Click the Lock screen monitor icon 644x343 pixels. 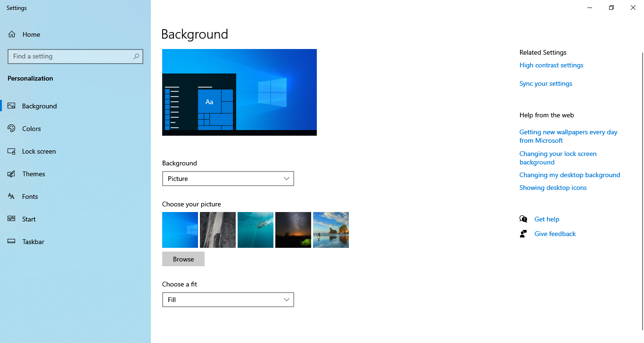click(x=12, y=151)
